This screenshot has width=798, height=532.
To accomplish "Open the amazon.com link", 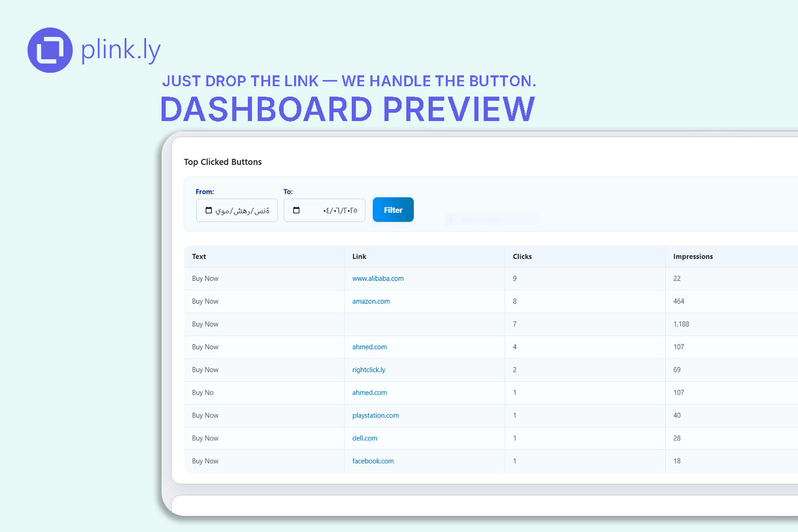I will pos(371,301).
